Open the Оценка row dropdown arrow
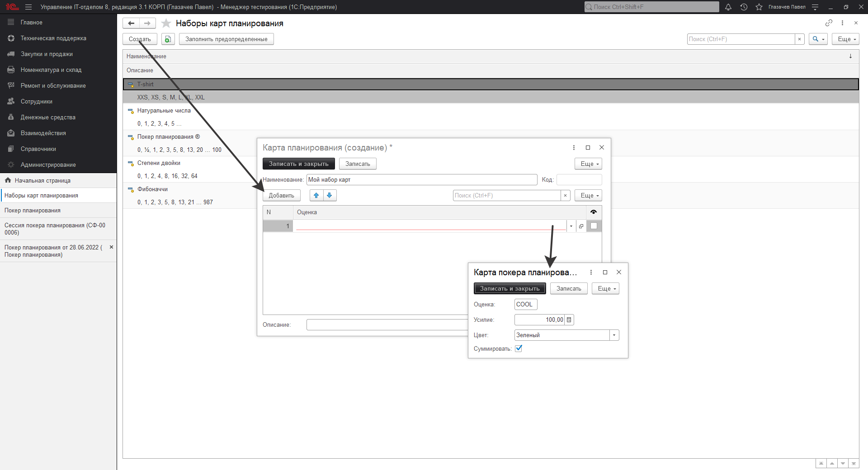This screenshot has width=868, height=470. [x=571, y=226]
